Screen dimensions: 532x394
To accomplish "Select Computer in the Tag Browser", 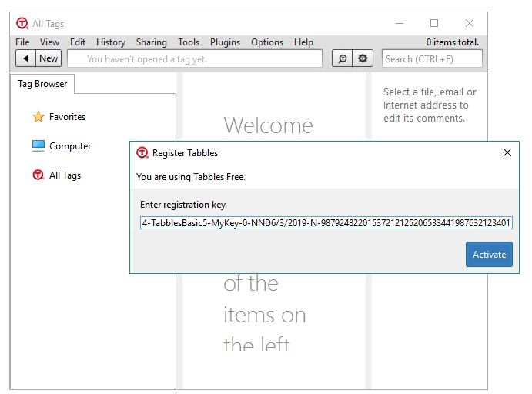I will point(70,146).
